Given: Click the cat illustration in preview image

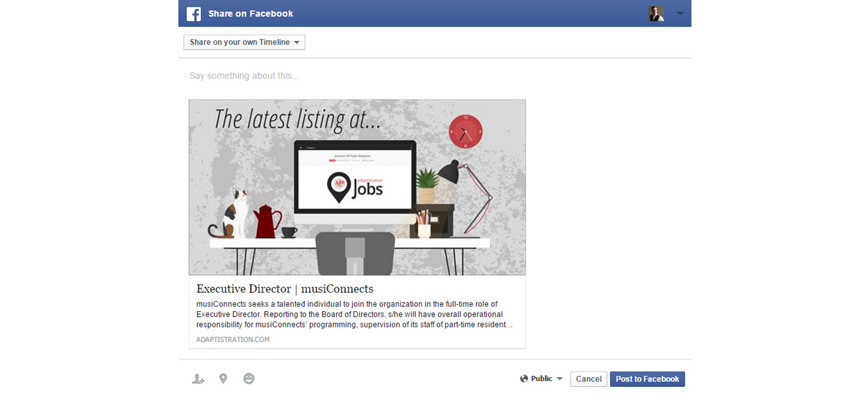Looking at the screenshot, I should 232,213.
